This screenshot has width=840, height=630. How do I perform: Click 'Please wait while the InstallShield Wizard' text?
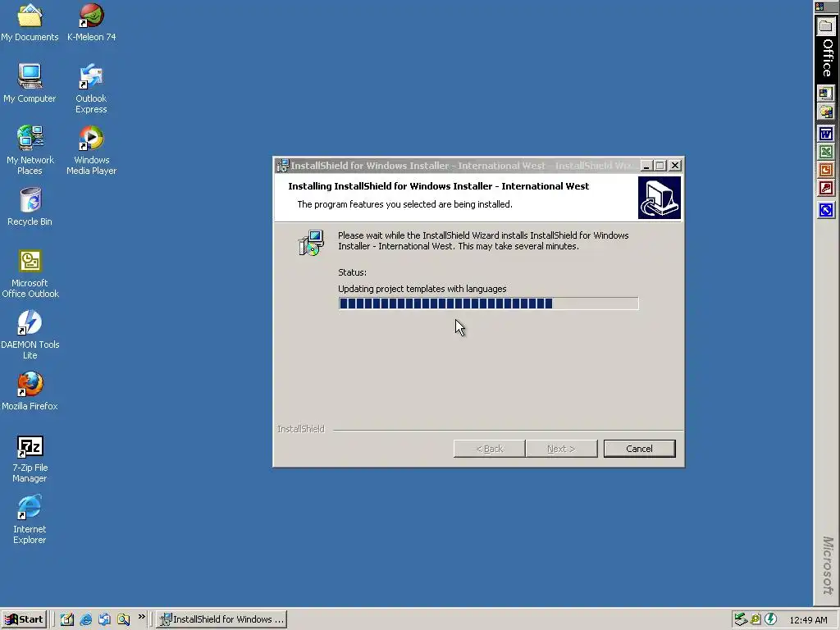[x=483, y=240]
